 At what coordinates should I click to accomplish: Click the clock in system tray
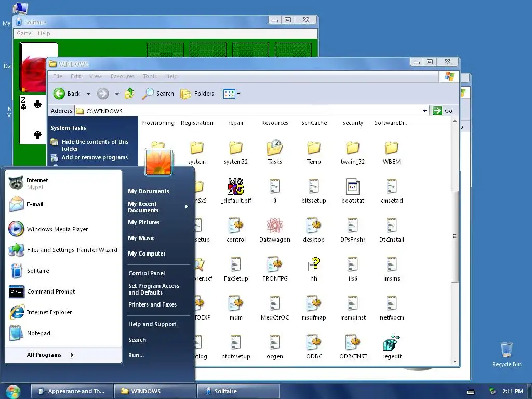pos(513,391)
